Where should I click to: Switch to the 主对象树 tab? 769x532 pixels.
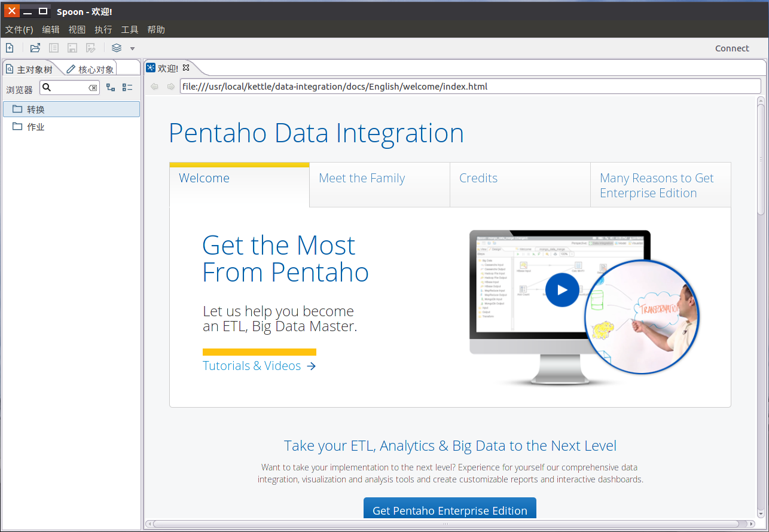[30, 69]
